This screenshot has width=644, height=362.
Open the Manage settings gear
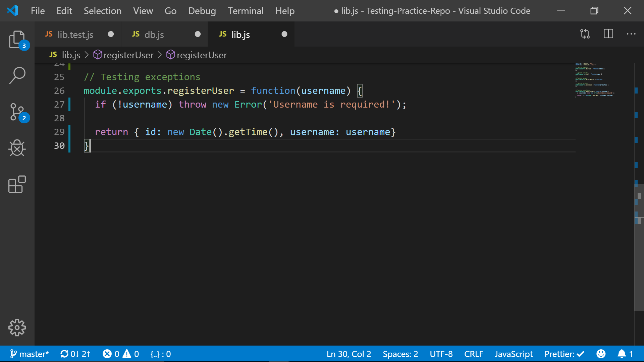coord(17,328)
